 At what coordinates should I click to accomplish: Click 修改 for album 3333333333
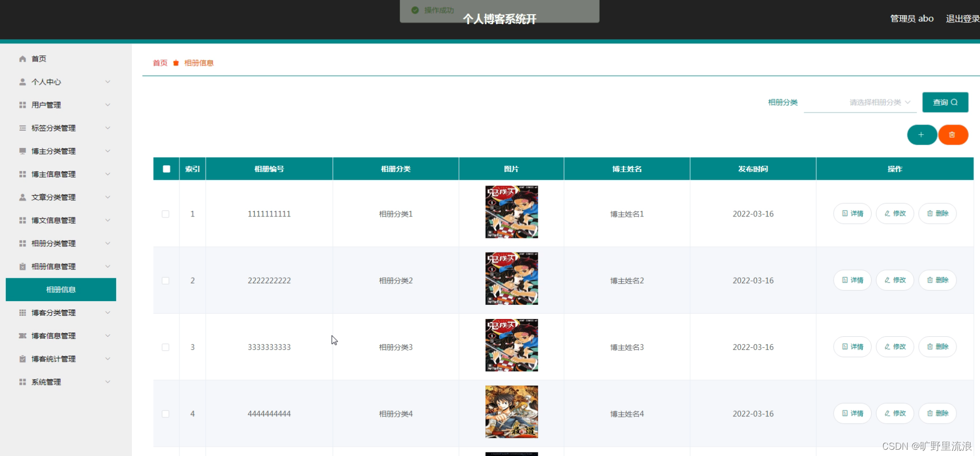[895, 347]
